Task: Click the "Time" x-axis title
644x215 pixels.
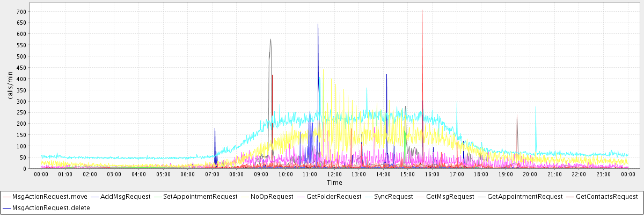Action: [x=334, y=183]
